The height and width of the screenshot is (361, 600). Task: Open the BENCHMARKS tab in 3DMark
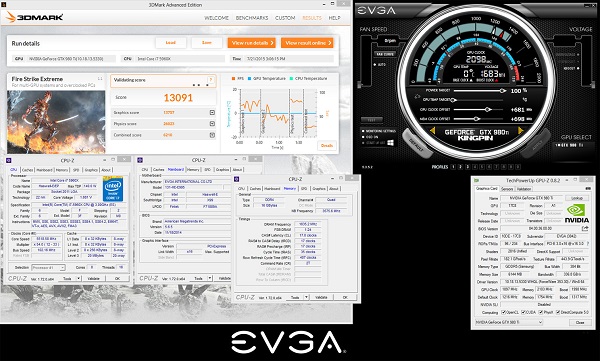point(252,18)
